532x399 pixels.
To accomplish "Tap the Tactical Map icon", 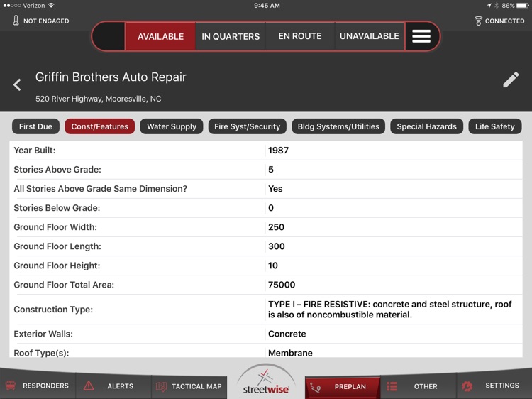I will (x=161, y=386).
